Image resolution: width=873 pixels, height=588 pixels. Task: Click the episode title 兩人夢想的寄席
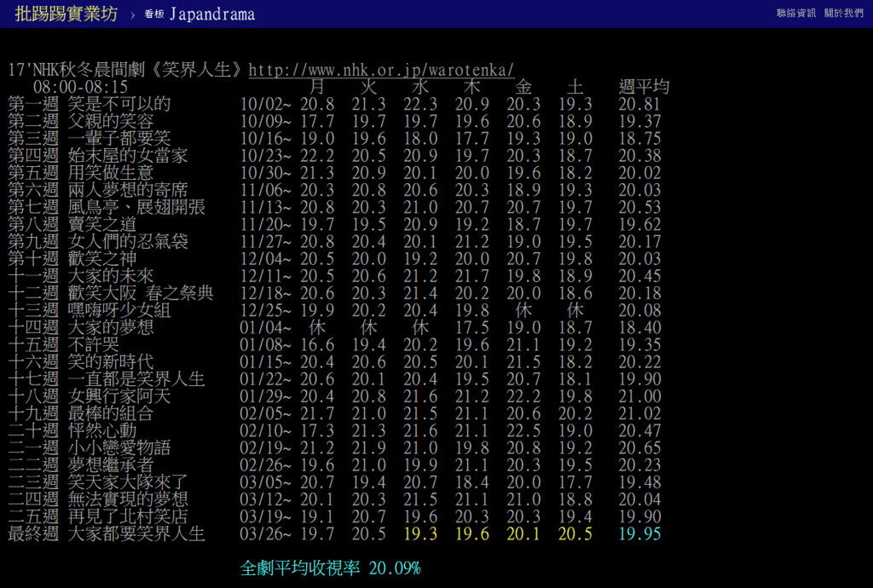pos(128,190)
